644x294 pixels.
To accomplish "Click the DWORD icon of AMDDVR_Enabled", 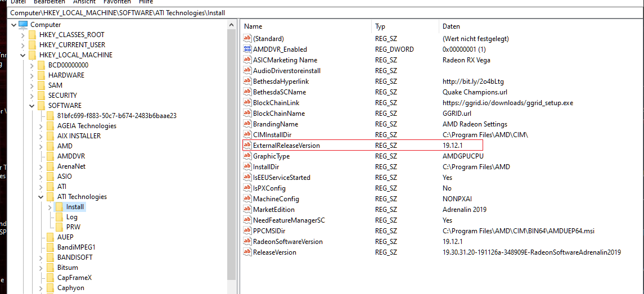I will click(247, 49).
